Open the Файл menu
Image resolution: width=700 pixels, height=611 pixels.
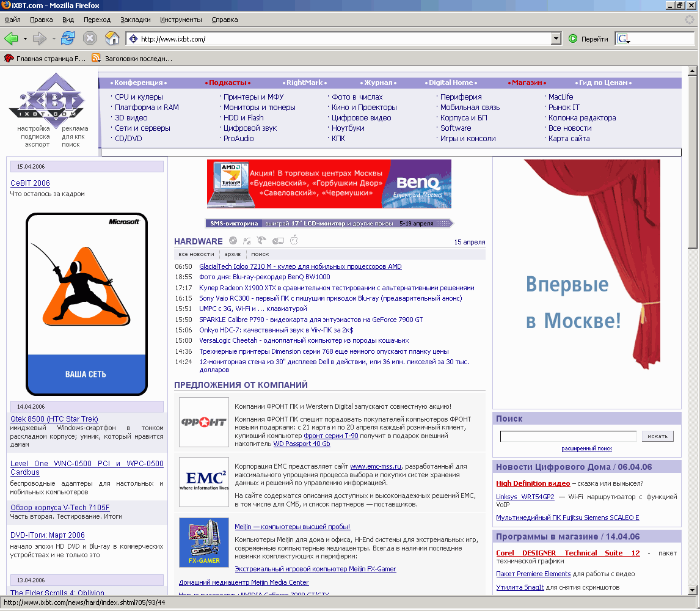[x=12, y=20]
